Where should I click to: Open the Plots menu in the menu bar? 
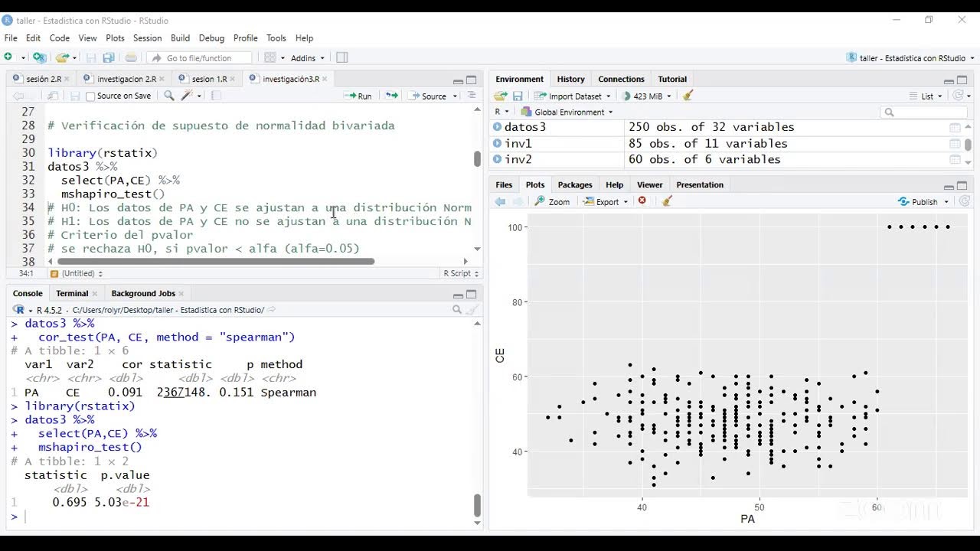click(115, 37)
